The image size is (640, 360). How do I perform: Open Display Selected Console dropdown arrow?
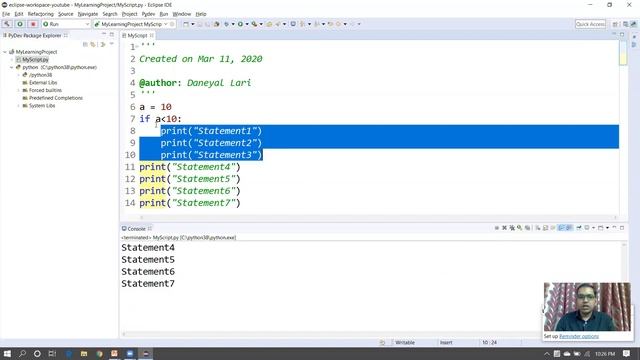(593, 228)
